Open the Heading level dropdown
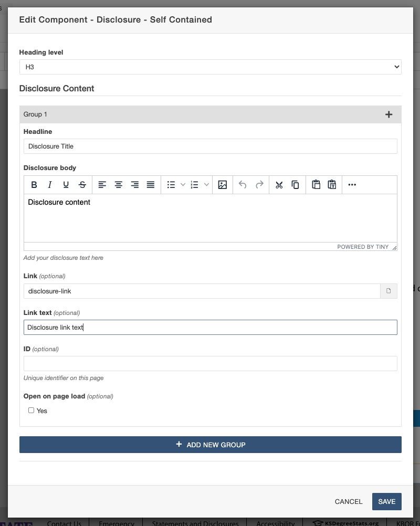Viewport: 420px width, 526px height. tap(210, 67)
